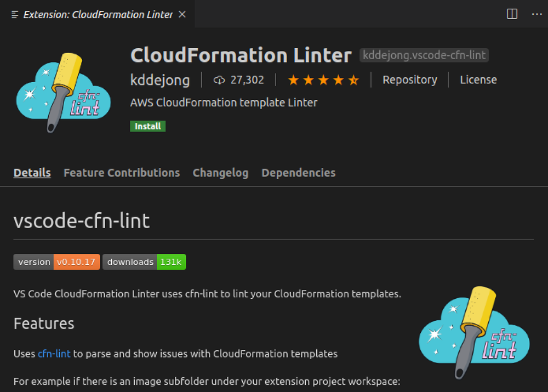Click the cfn-lint cloud image in Details
The height and width of the screenshot is (392, 548).
coord(474,332)
